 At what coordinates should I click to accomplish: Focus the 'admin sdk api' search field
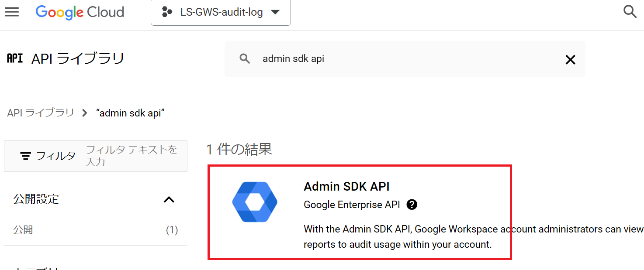[405, 59]
